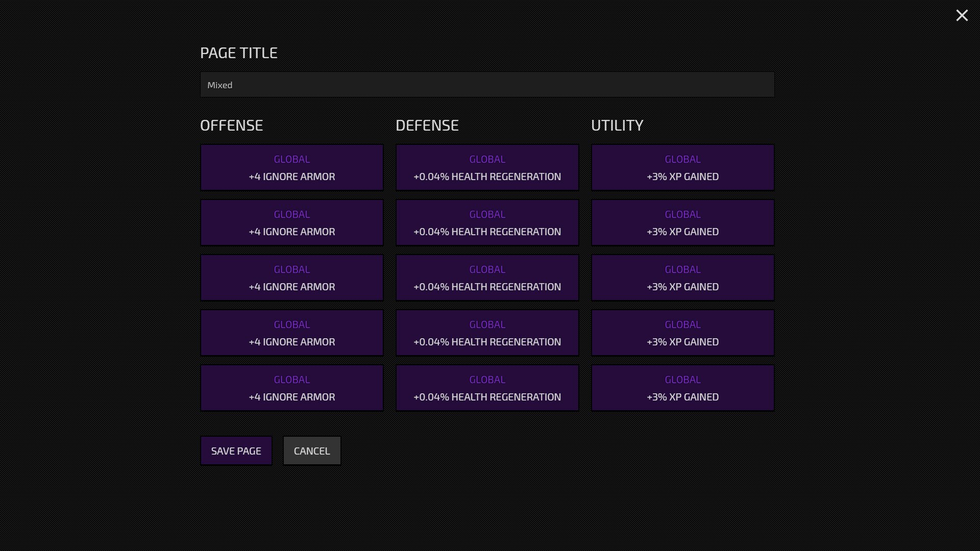Select third Offense Ignore Armor slot
This screenshot has height=551, width=980.
291,278
